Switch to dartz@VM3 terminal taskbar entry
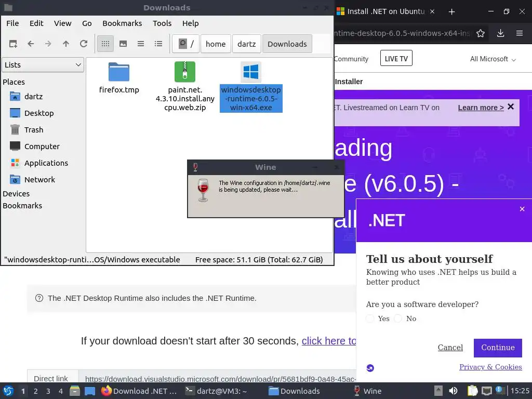 click(x=216, y=391)
